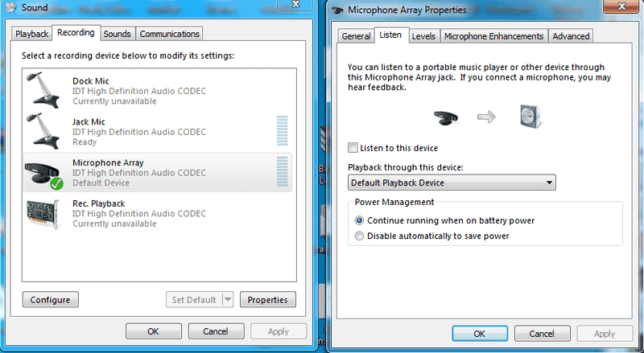The height and width of the screenshot is (353, 644).
Task: Select the Microphone Array device icon
Action: (x=45, y=172)
